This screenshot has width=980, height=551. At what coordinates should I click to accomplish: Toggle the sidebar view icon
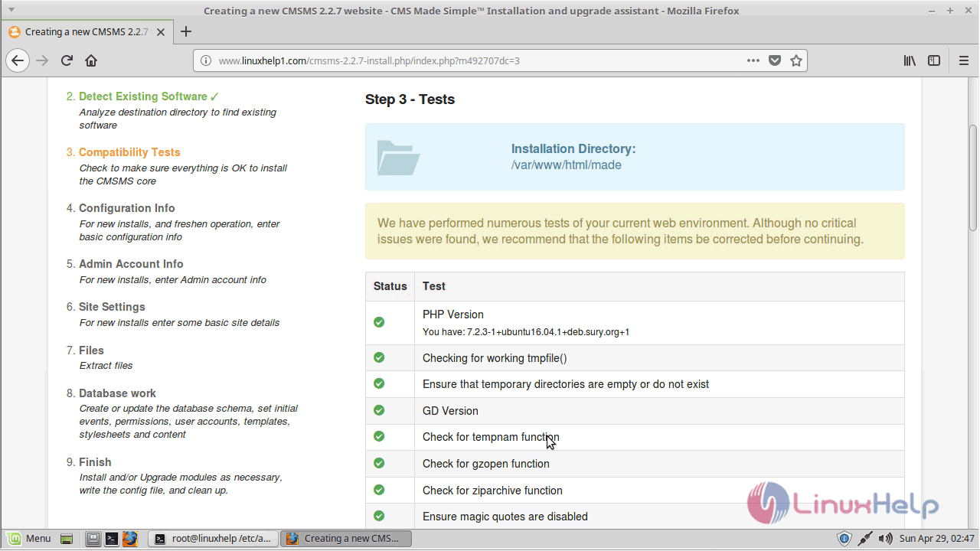click(934, 60)
